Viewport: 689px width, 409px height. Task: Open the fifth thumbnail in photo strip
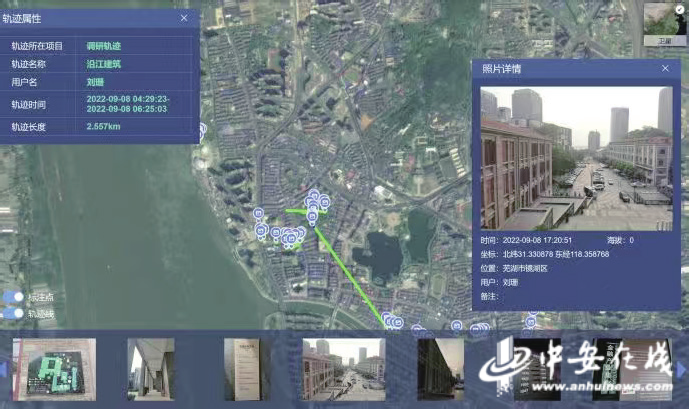click(440, 369)
